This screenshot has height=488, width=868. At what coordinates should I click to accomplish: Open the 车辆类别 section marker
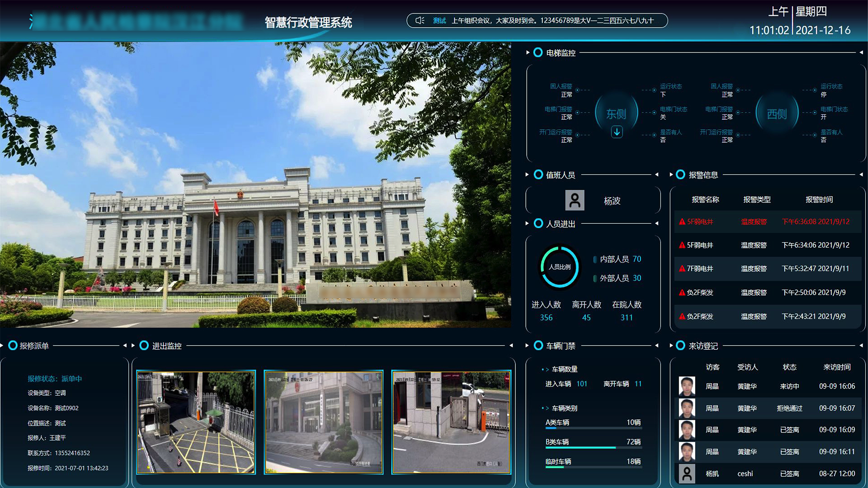point(545,408)
